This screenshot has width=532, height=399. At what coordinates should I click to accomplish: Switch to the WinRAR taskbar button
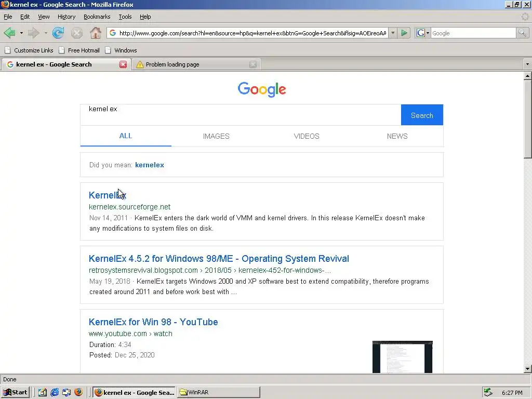(219, 392)
